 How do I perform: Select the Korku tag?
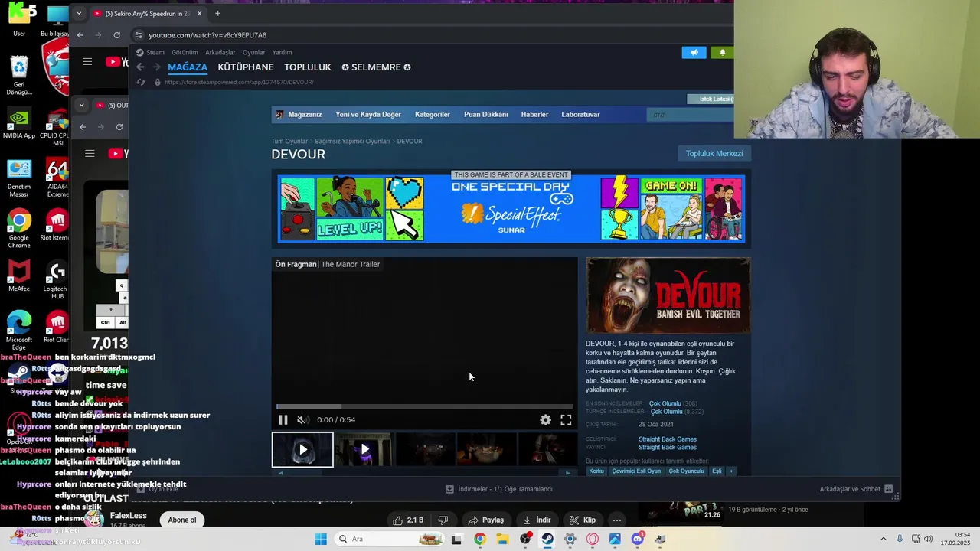pos(596,471)
